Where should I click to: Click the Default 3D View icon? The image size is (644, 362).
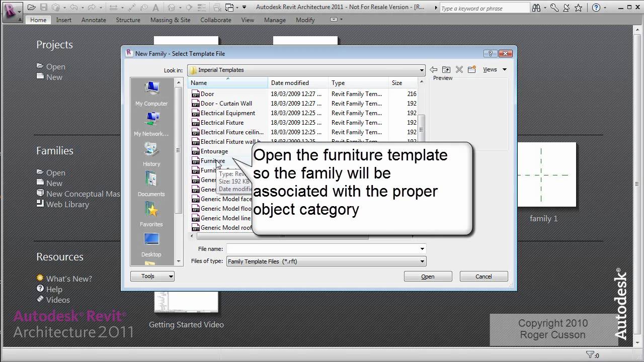(172, 8)
